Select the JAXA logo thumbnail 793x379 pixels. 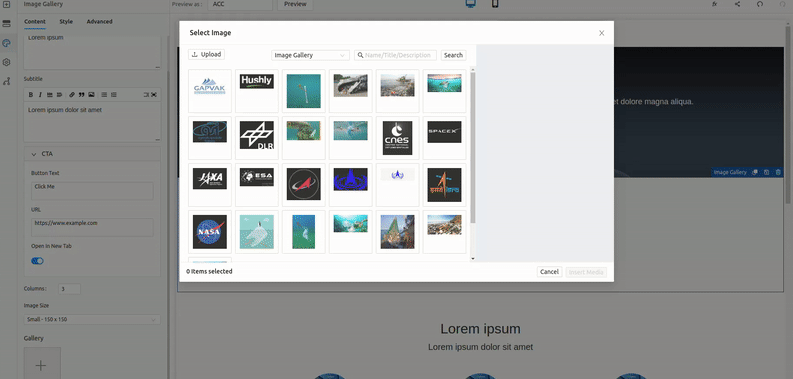click(x=210, y=185)
